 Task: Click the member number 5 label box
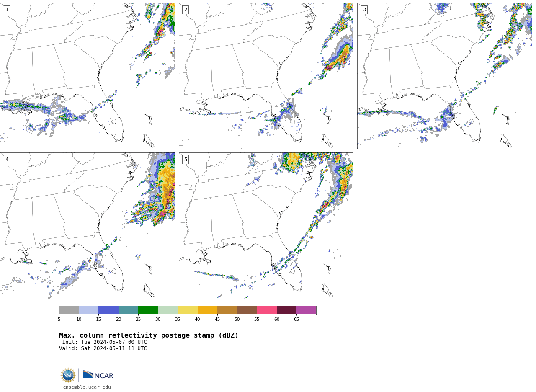pos(186,160)
